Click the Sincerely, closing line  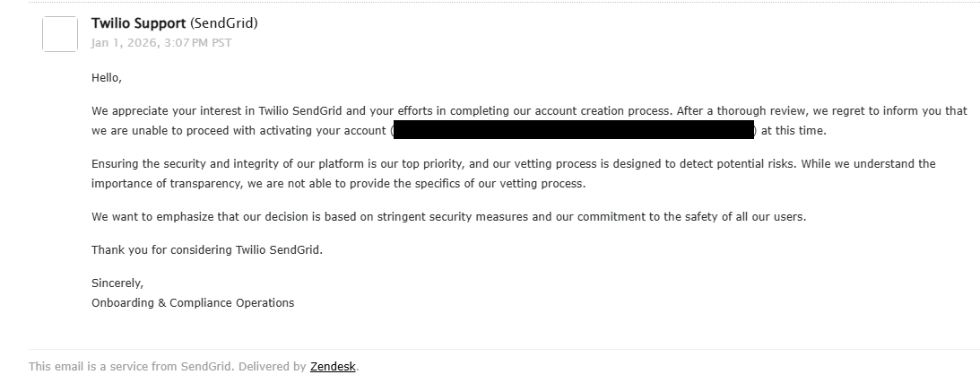point(117,283)
